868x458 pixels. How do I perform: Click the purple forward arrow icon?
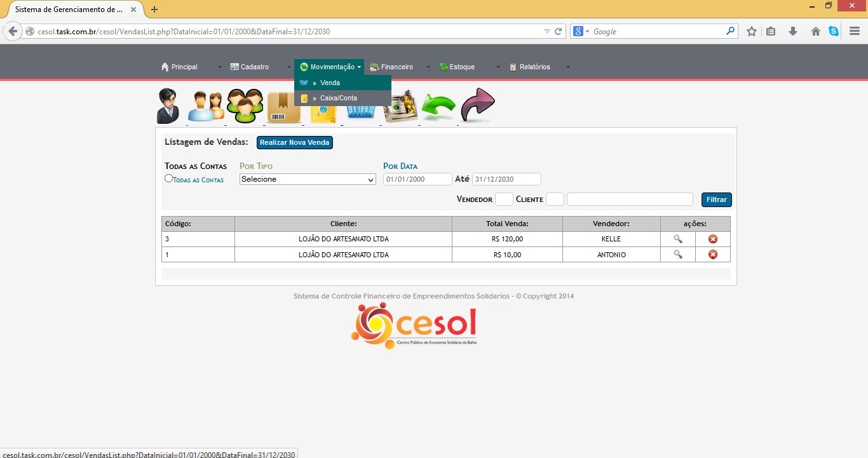477,105
